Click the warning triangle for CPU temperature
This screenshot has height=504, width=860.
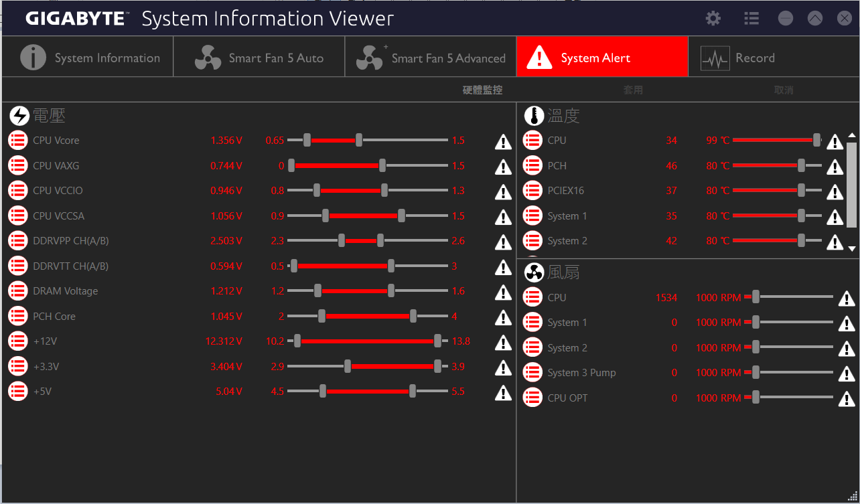[835, 141]
